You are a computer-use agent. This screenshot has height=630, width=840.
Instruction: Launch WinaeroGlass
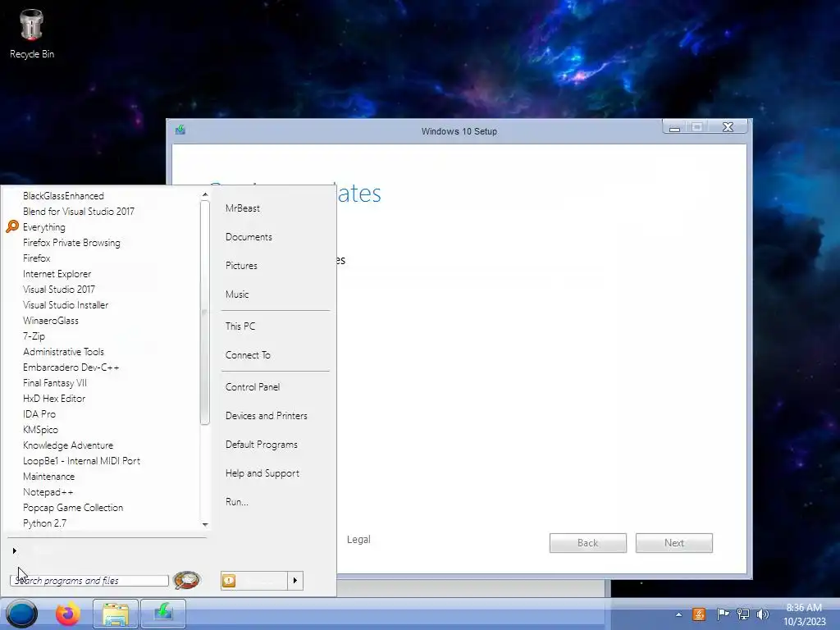tap(50, 321)
